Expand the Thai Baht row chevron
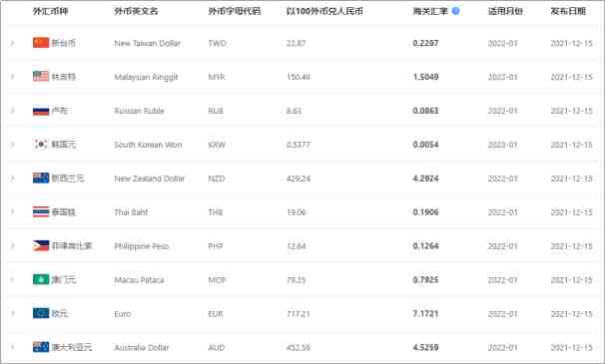The width and height of the screenshot is (605, 364). click(x=12, y=211)
